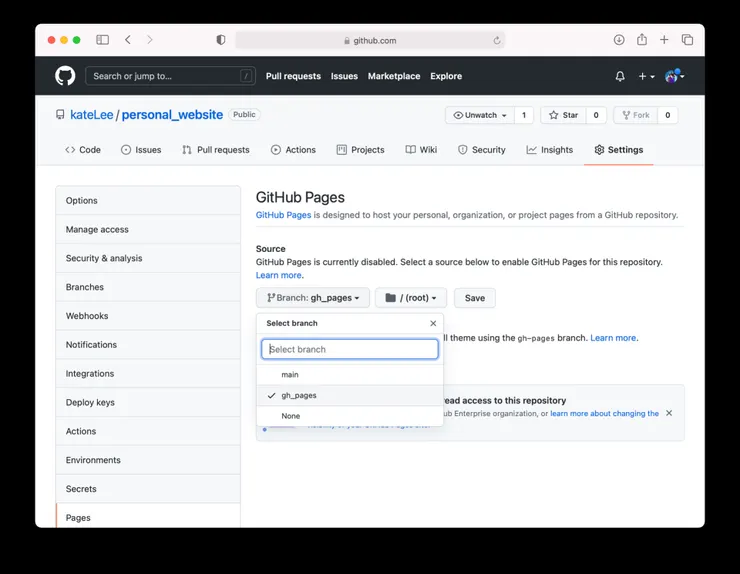The width and height of the screenshot is (740, 574).
Task: Click Safari sidebar toggle icon
Action: click(102, 40)
